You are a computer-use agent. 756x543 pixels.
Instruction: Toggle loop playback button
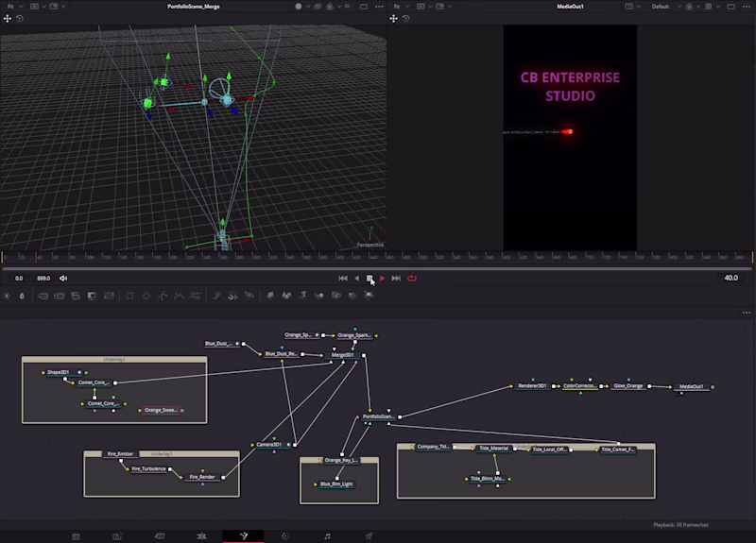tap(412, 278)
